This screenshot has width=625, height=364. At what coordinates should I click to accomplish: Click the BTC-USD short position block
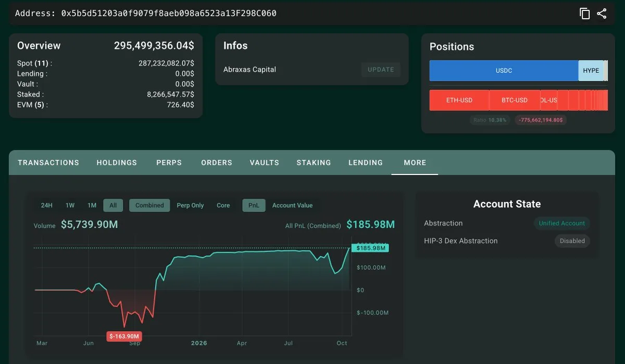point(515,100)
